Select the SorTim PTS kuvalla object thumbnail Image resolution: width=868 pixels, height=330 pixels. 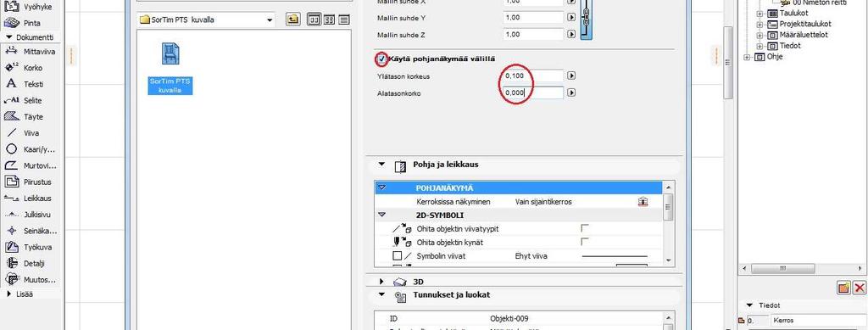[170, 68]
